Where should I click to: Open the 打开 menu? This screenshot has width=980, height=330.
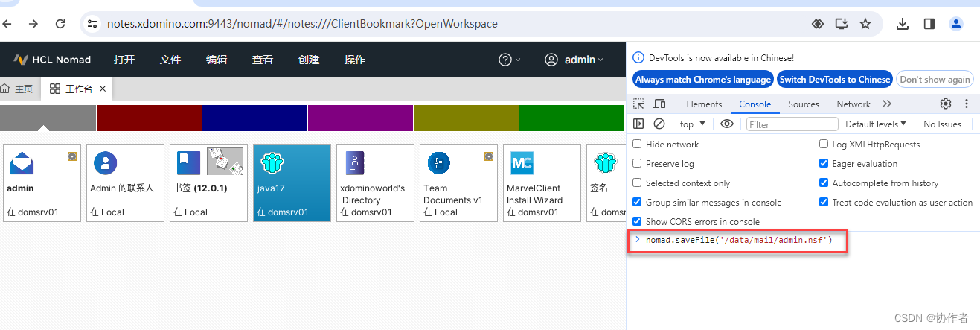click(x=124, y=60)
